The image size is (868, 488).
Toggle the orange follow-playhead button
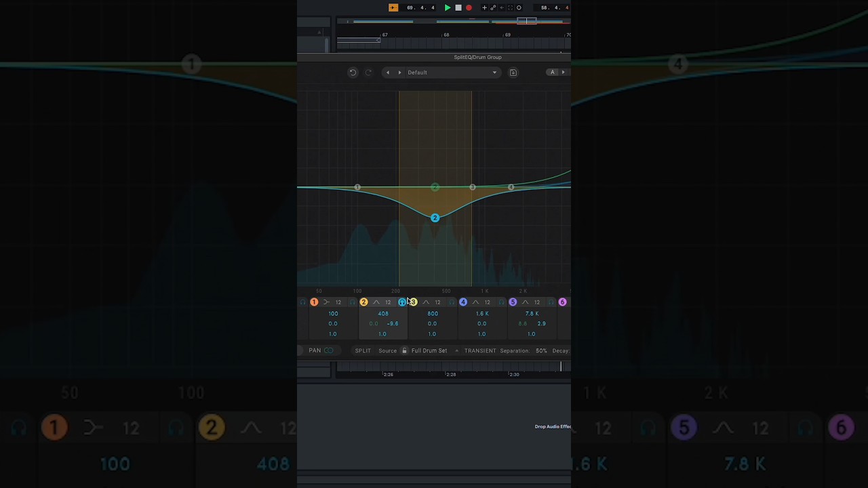[393, 7]
